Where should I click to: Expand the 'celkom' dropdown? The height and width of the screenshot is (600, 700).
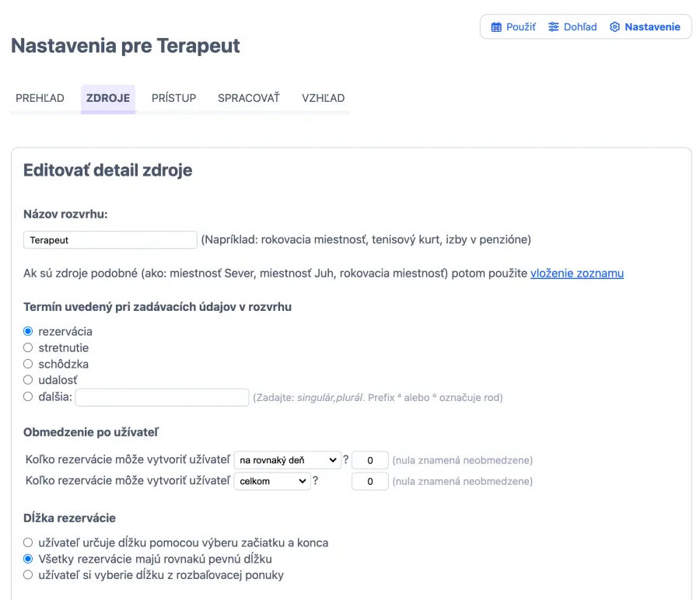click(271, 481)
